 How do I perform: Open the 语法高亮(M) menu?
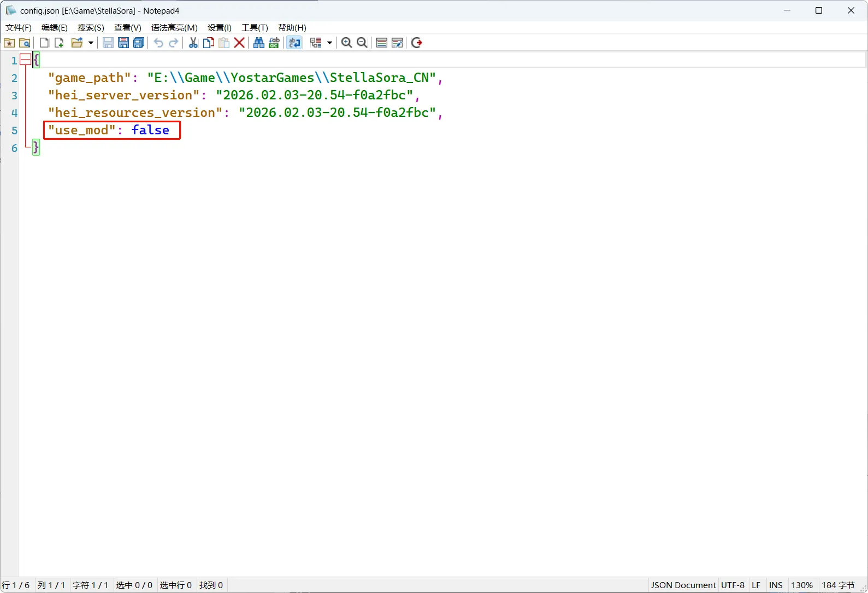tap(174, 27)
